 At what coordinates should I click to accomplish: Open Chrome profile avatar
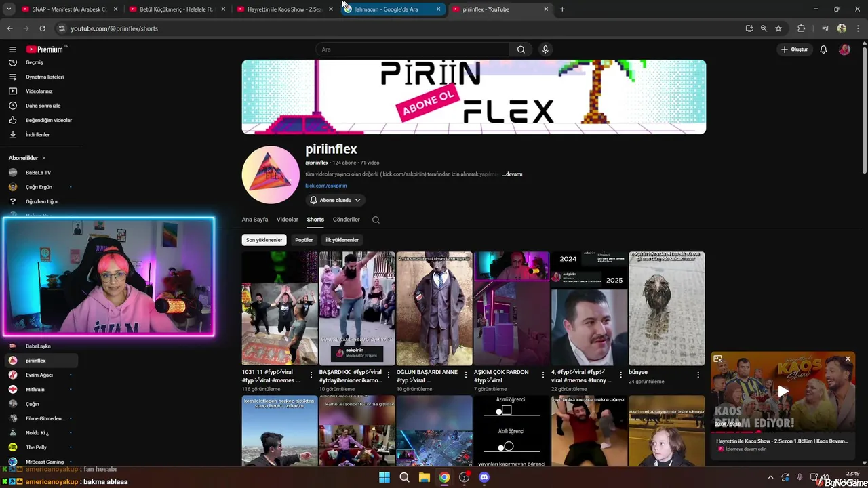842,28
